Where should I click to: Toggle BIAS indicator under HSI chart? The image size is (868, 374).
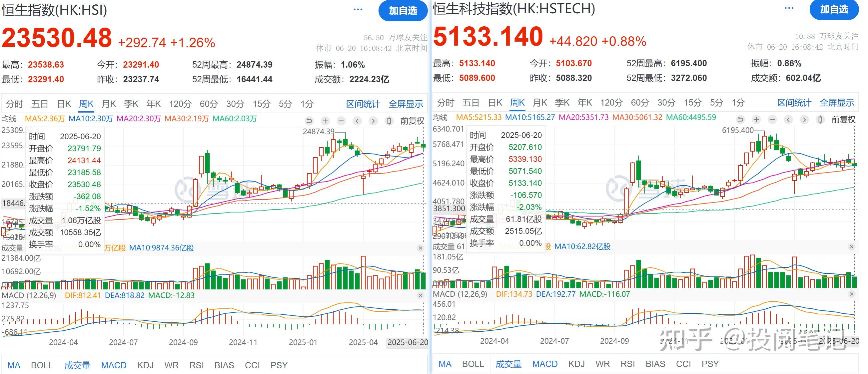click(x=224, y=365)
